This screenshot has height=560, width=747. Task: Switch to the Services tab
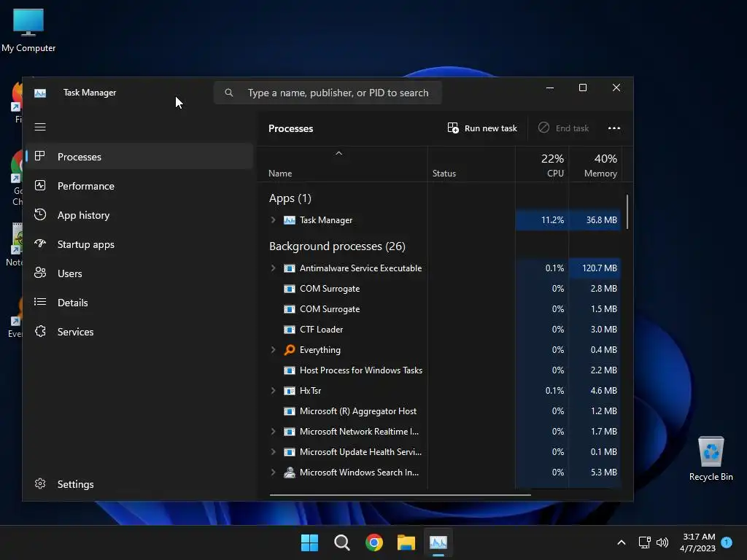pos(139,332)
